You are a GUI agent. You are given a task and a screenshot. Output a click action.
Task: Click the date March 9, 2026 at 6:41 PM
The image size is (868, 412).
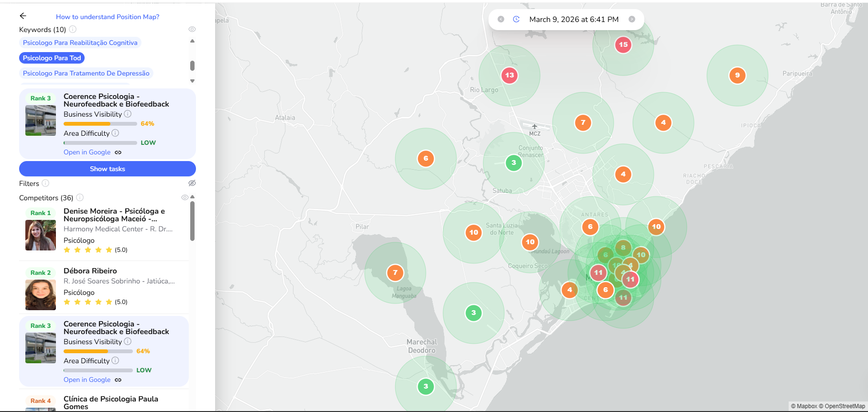tap(574, 20)
